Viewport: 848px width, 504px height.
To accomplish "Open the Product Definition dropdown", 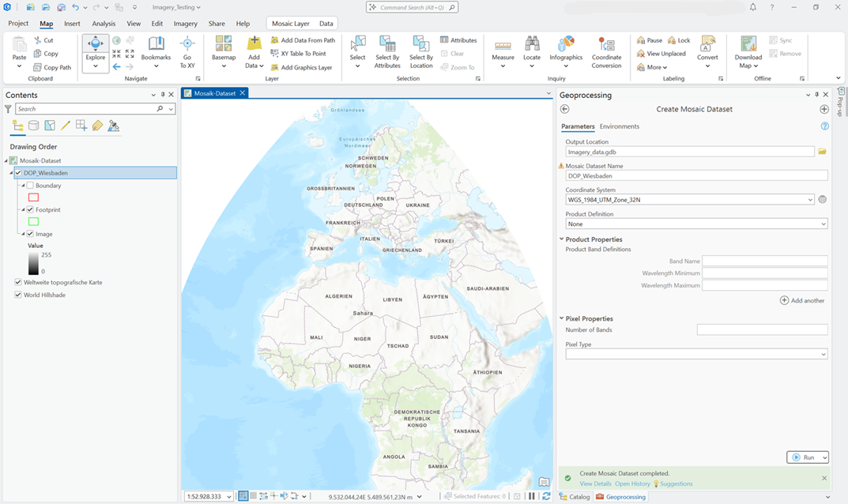I will click(x=824, y=224).
